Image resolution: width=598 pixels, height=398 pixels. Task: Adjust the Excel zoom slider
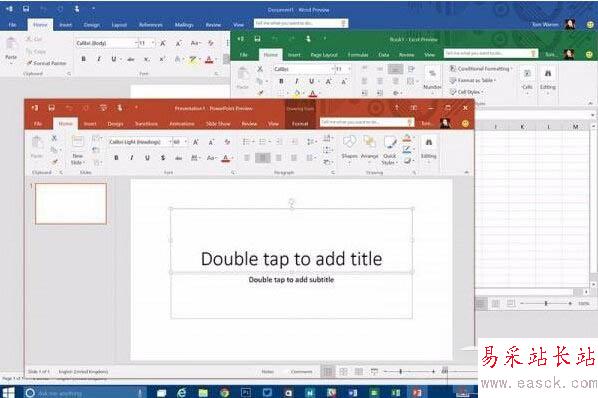[x=546, y=303]
